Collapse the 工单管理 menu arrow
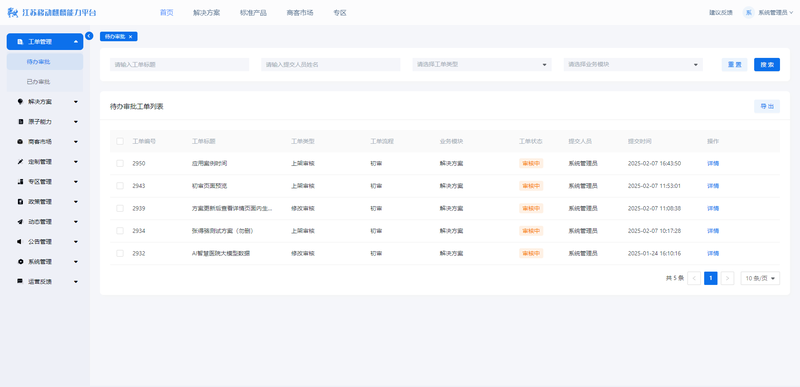The height and width of the screenshot is (387, 800). click(76, 42)
